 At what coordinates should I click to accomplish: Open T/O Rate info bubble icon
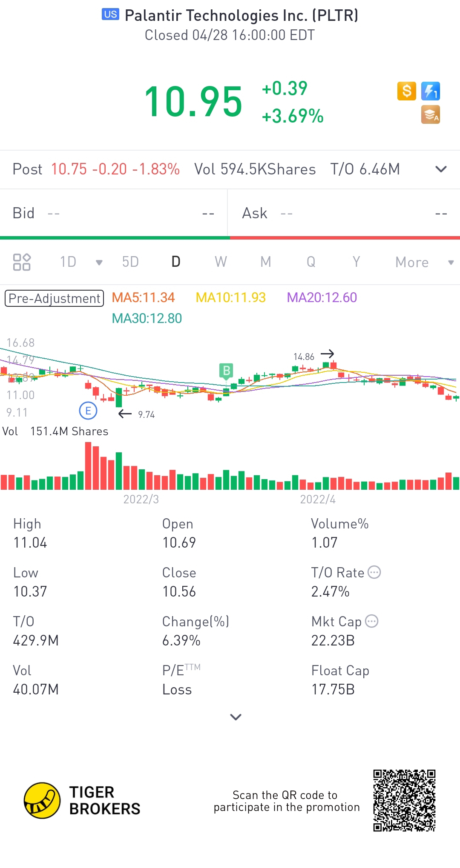tap(374, 572)
